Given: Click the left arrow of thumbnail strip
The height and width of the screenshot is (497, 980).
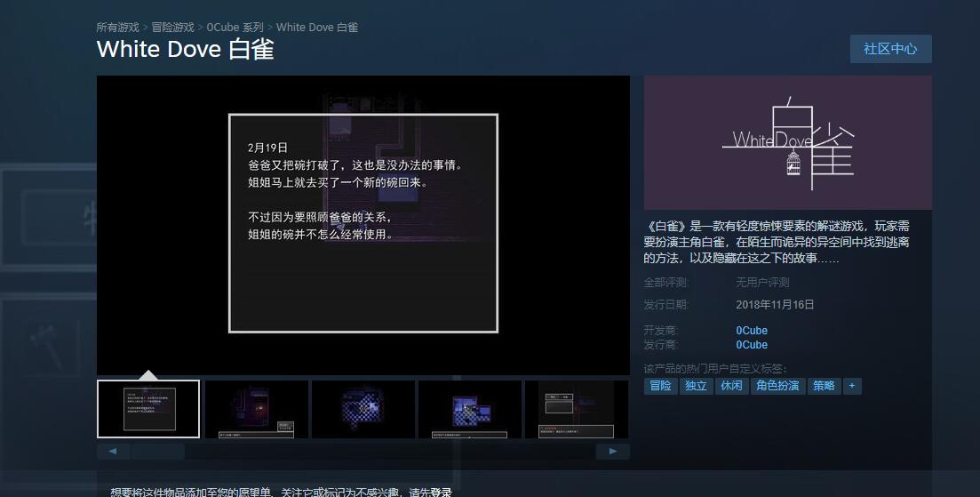Looking at the screenshot, I should pyautogui.click(x=113, y=452).
